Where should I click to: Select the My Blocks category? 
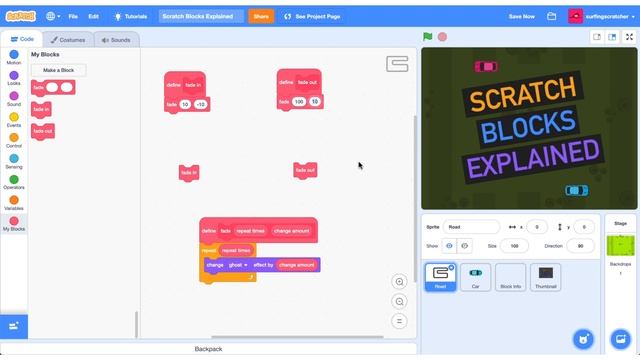(x=14, y=224)
